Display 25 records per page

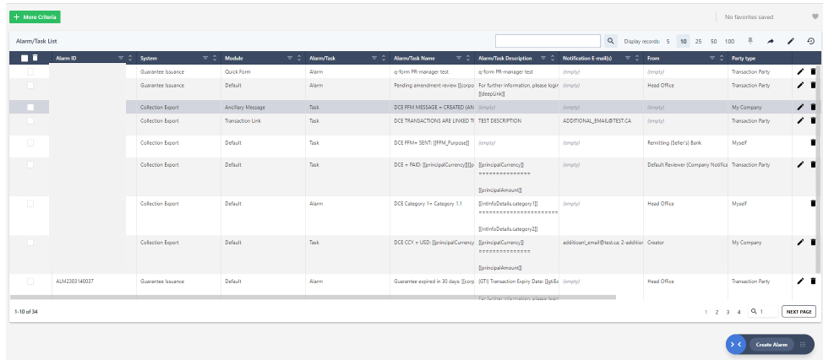(698, 41)
